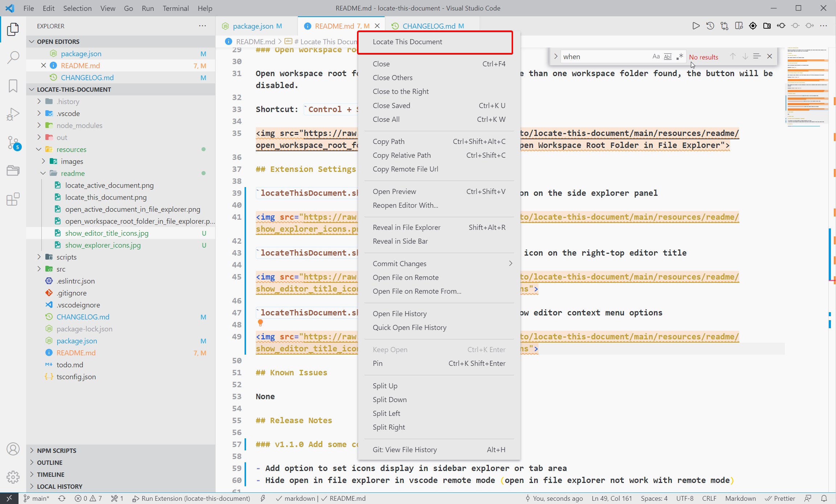Select Locate This Document menu entry
Image resolution: width=836 pixels, height=504 pixels.
tap(407, 42)
